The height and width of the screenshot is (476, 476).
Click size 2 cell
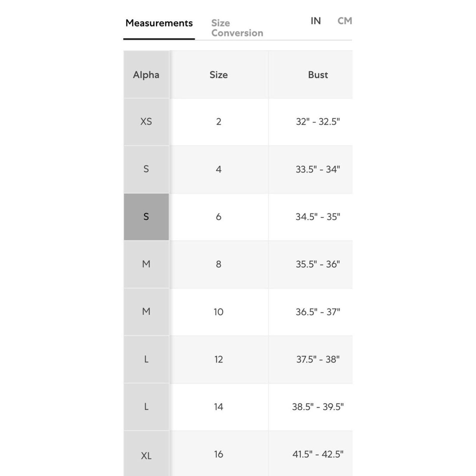point(219,122)
